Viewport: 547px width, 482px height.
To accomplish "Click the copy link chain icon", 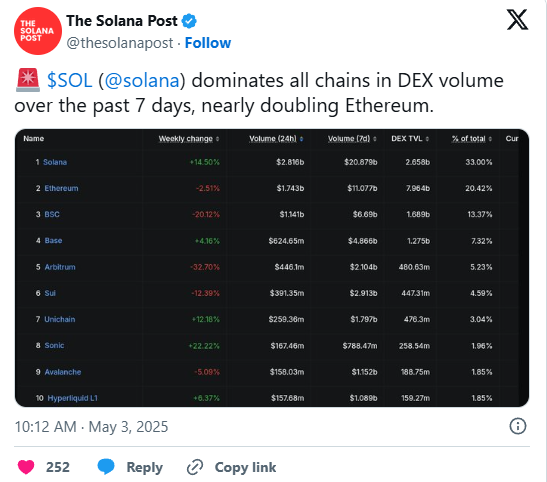I will (x=195, y=467).
